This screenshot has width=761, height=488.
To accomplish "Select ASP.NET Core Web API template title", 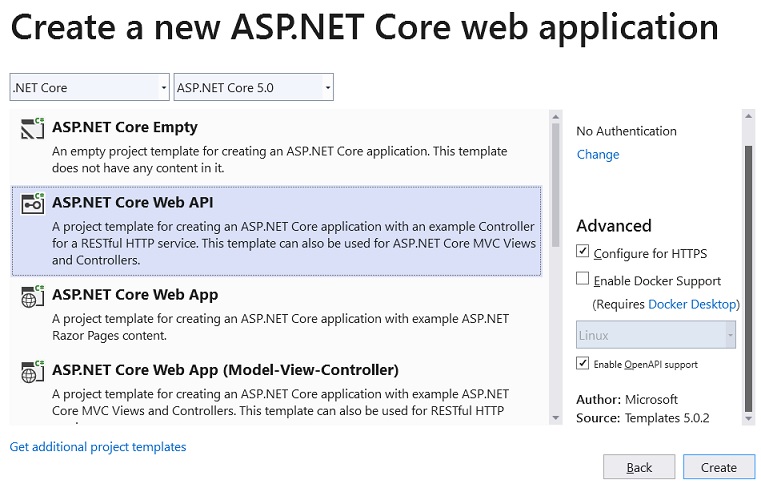I will 132,202.
